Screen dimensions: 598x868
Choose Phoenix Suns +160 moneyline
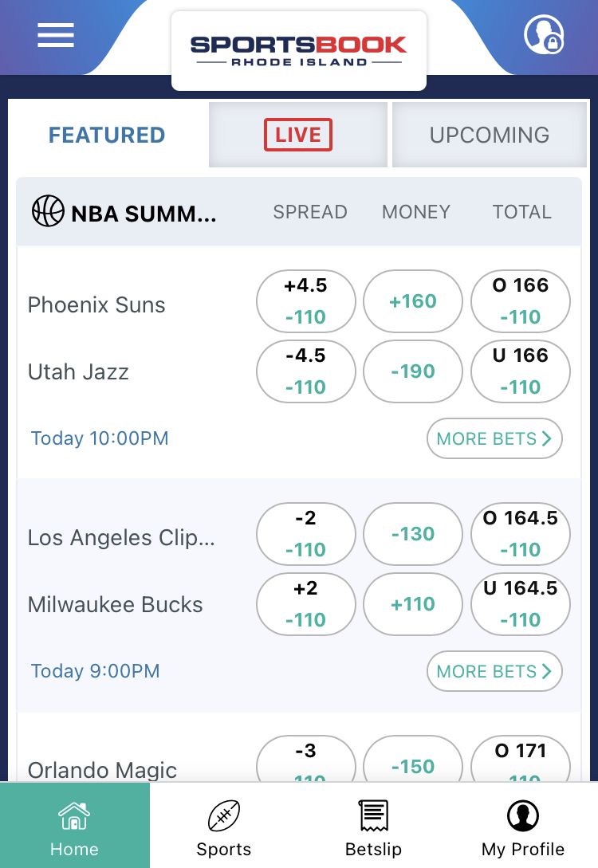coord(413,301)
